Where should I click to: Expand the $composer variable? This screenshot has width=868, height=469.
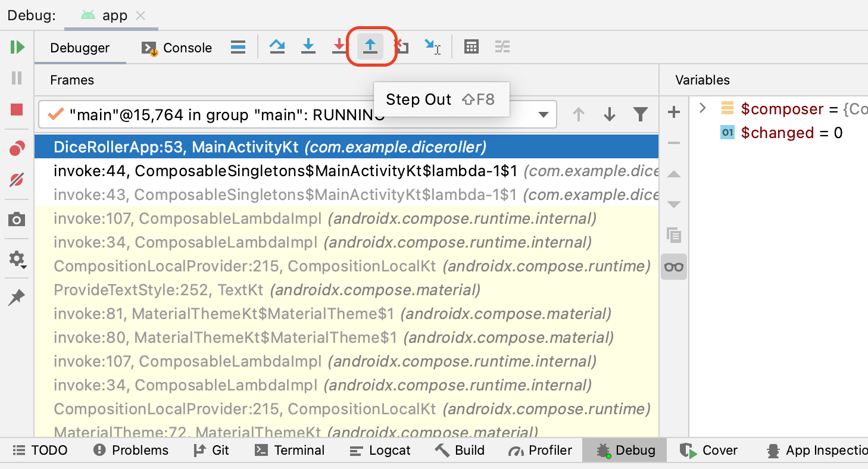point(703,108)
